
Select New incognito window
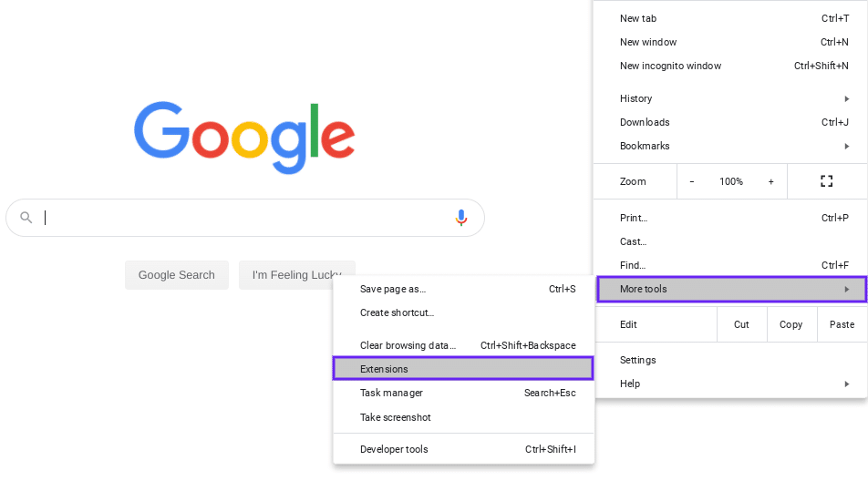671,66
